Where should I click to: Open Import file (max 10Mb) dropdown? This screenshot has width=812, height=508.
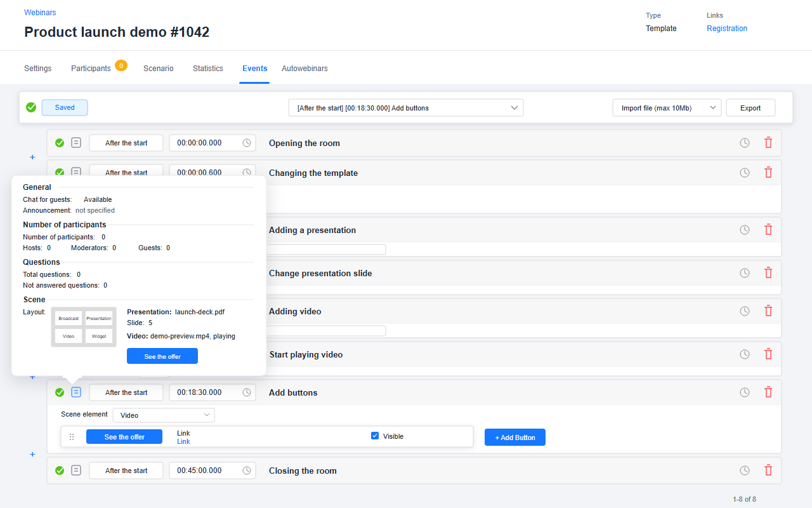click(667, 108)
